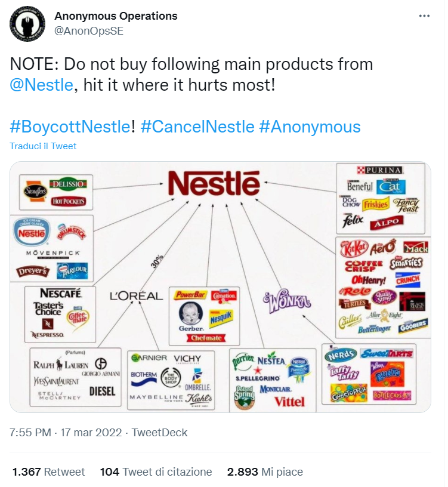Click the Nescafé logo in the image
The image size is (448, 487).
click(61, 294)
